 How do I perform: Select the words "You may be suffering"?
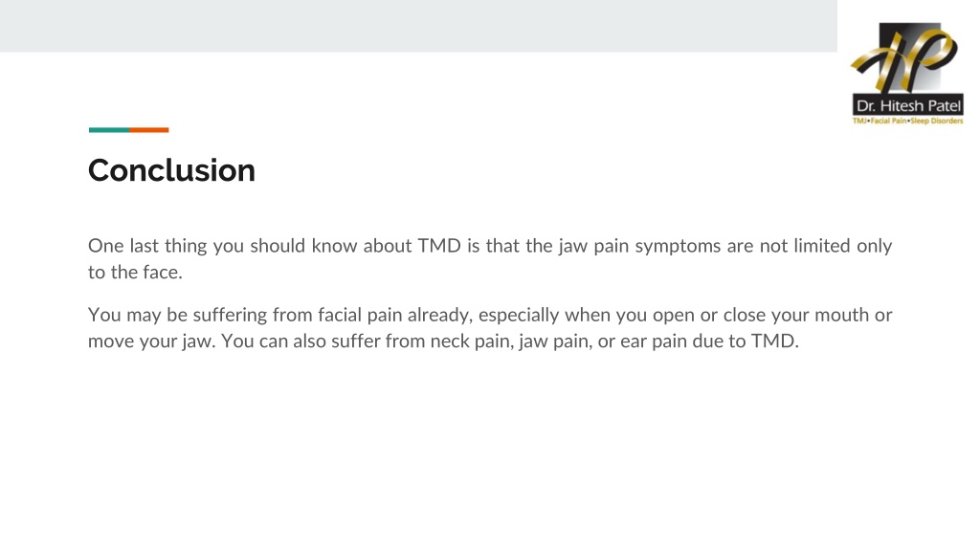(x=177, y=314)
